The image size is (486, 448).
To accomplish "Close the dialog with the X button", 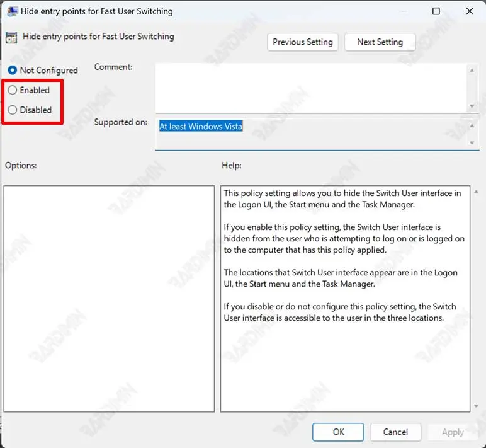I will click(x=469, y=11).
